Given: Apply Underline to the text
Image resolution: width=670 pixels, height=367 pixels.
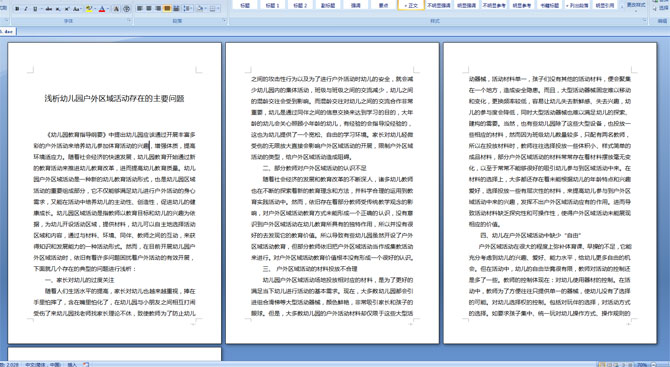Looking at the screenshot, I should (35, 9).
